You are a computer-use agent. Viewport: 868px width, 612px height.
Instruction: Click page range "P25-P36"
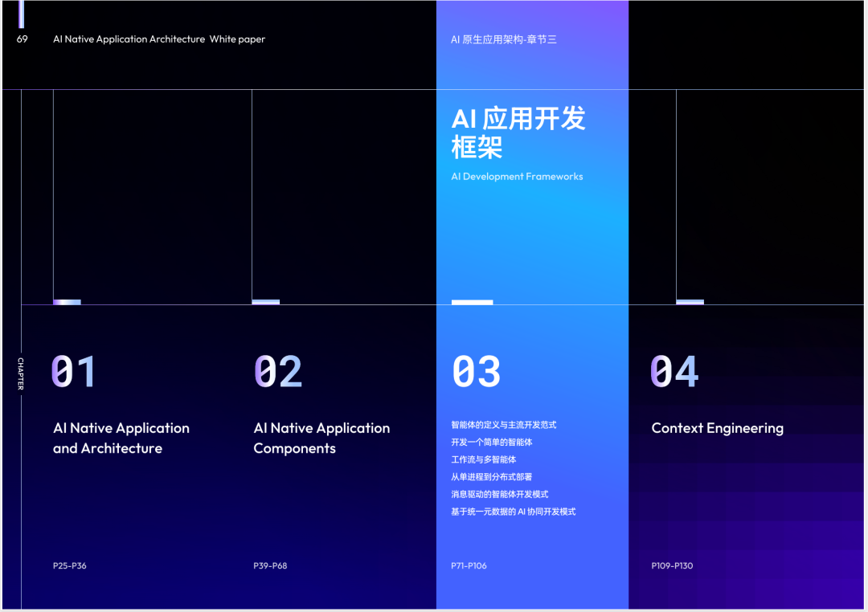[70, 565]
